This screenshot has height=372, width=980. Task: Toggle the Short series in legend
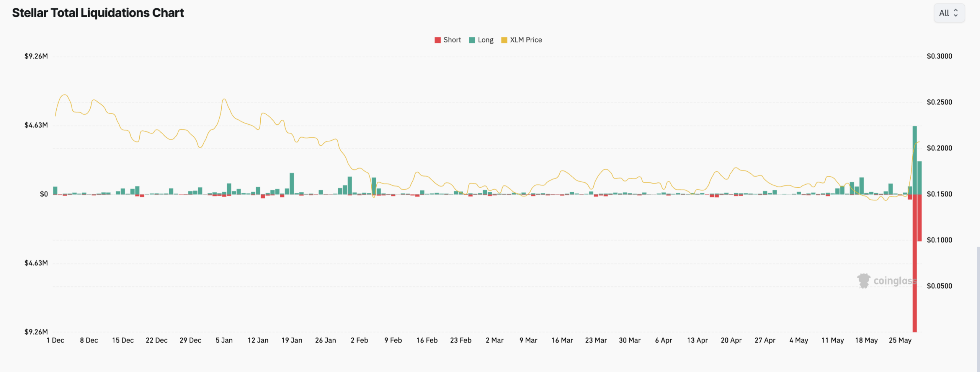coord(448,40)
